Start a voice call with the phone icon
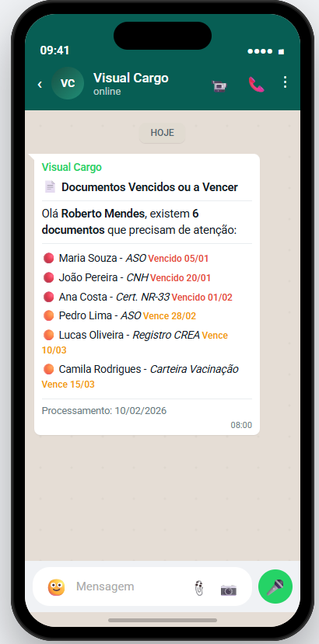Screen dimensions: 319x644 [256, 85]
